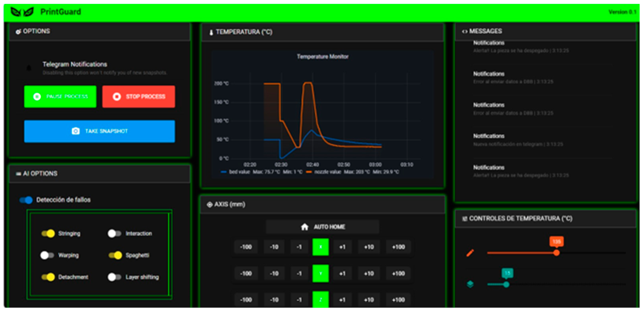Enable the Layer shifting toggle
This screenshot has width=644, height=312.
[x=115, y=277]
